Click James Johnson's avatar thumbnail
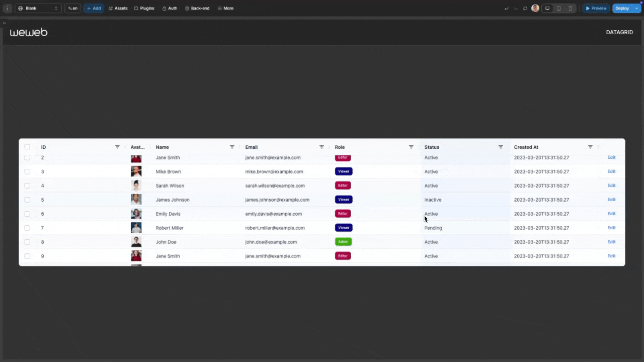This screenshot has width=644, height=362. click(x=136, y=200)
